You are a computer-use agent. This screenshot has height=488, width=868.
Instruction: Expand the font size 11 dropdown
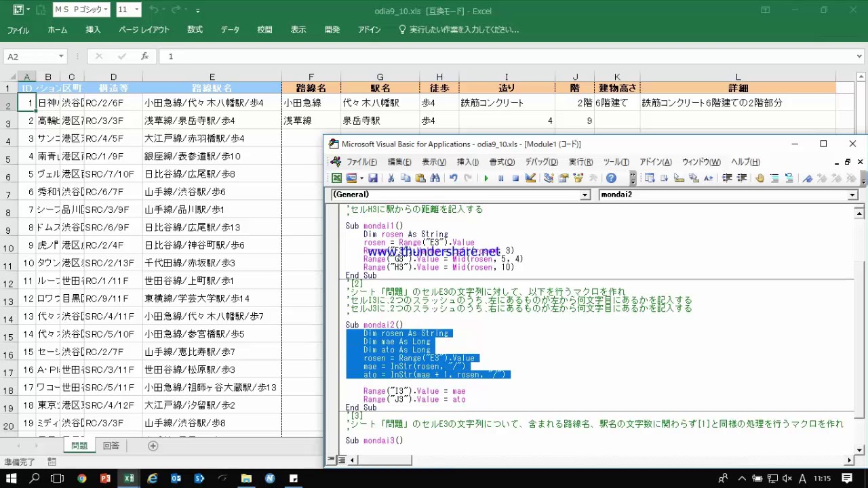tap(137, 10)
